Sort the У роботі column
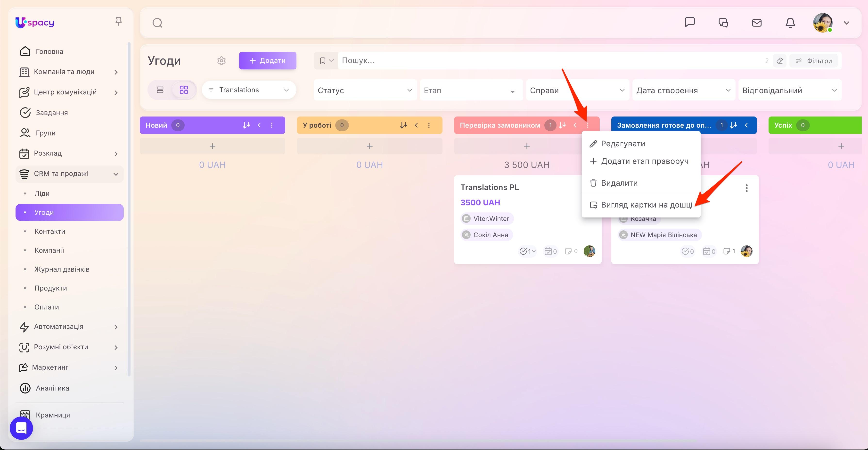868x450 pixels. (x=403, y=125)
